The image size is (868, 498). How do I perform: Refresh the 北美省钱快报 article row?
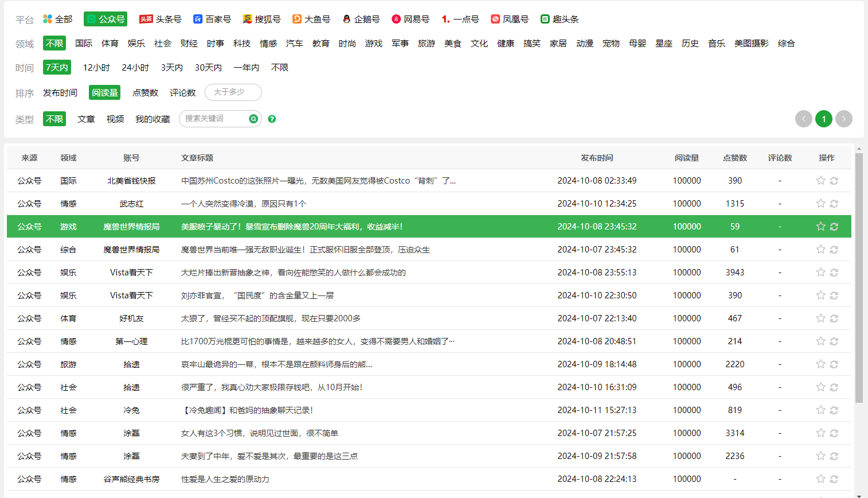point(834,181)
